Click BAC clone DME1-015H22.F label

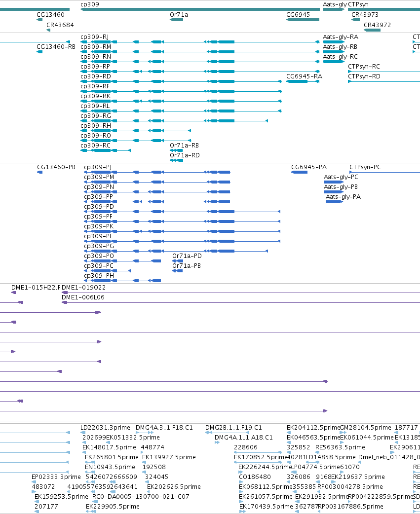pyautogui.click(x=36, y=287)
